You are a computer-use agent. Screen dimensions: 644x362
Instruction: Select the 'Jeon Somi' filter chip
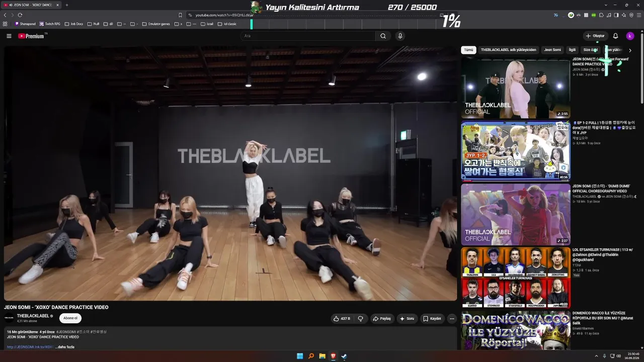(x=552, y=50)
